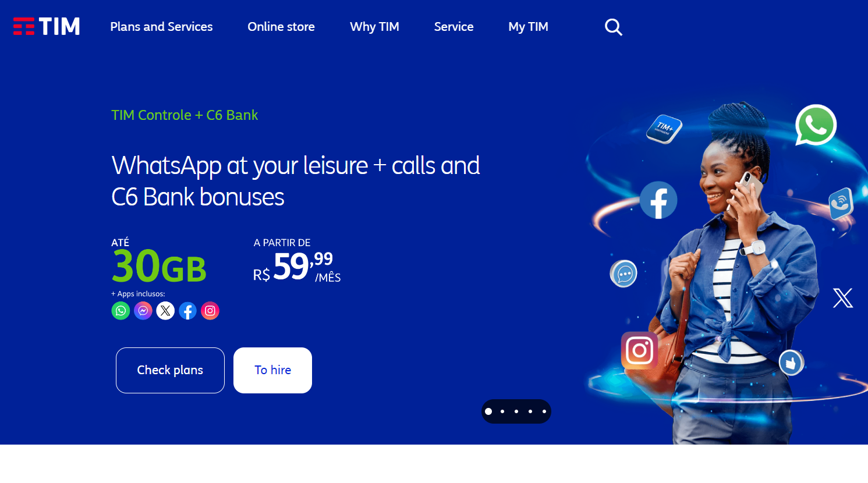
Task: Click the small X app icon
Action: [165, 311]
